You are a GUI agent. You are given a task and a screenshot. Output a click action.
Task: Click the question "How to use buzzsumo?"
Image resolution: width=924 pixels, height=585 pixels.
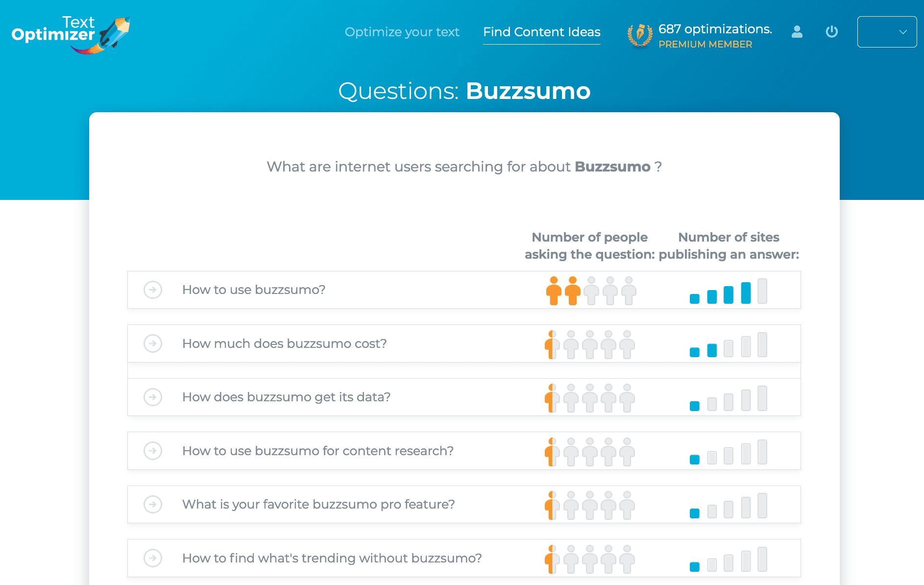click(x=253, y=290)
